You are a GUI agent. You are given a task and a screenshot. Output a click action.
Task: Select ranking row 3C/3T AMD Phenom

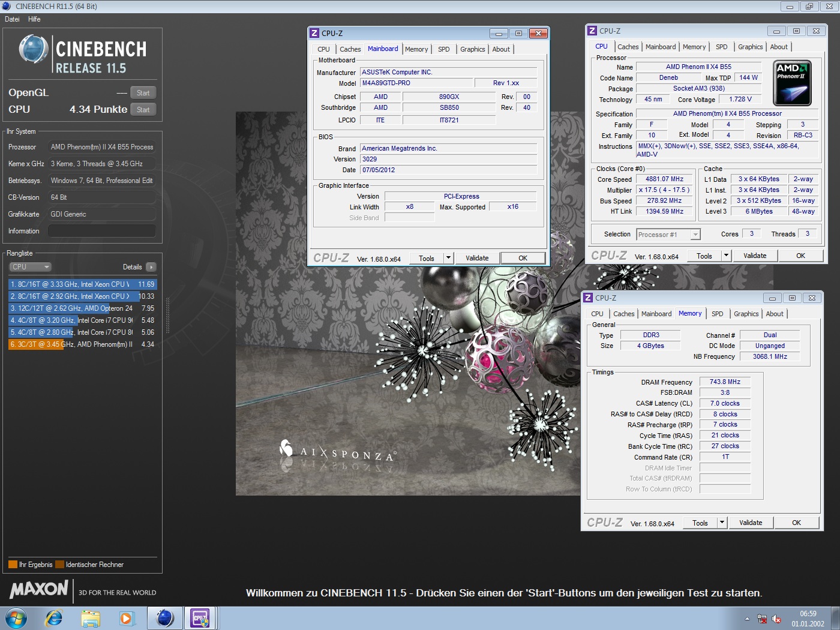tap(82, 344)
